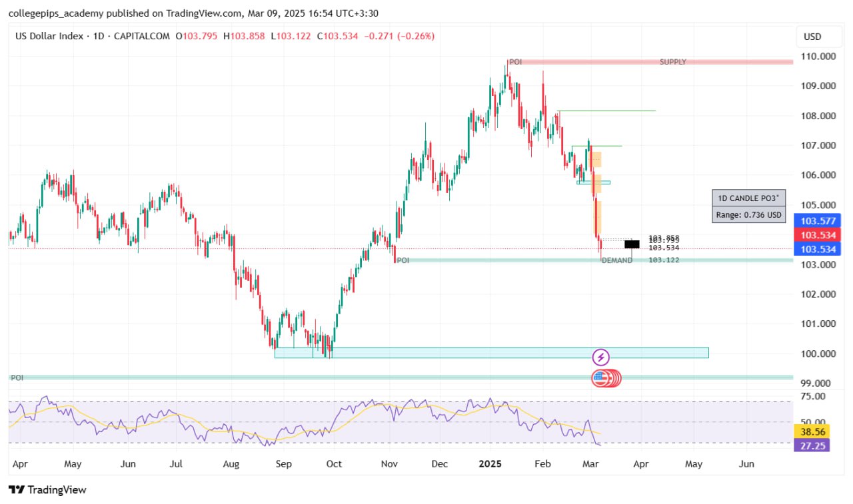
Task: Click the purple lightning event icon
Action: pos(601,358)
